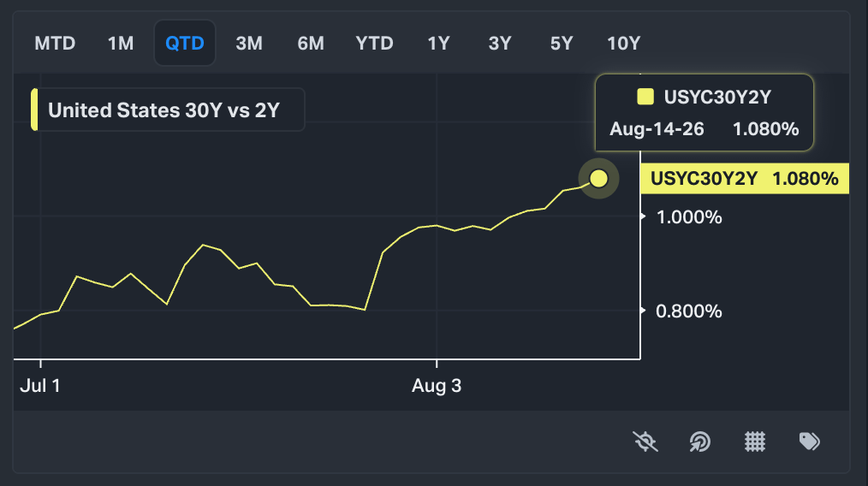
Task: Click the tracking target icon
Action: coord(699,442)
